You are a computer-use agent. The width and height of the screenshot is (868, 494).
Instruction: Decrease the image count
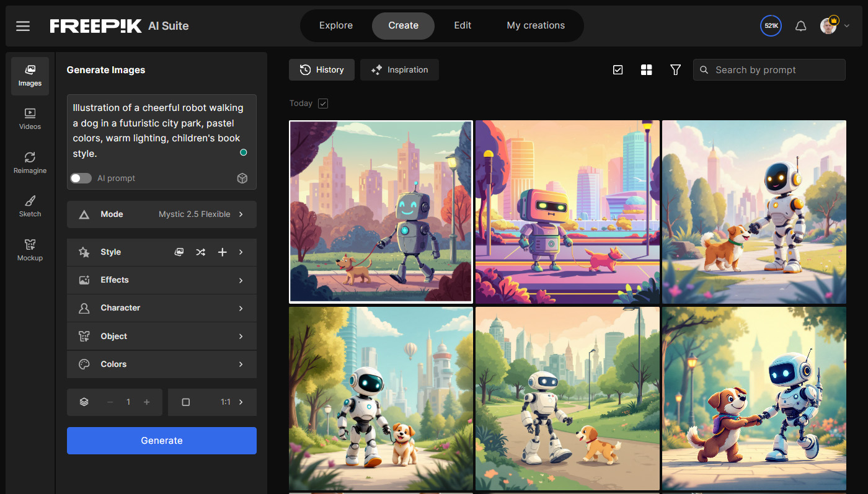click(110, 402)
